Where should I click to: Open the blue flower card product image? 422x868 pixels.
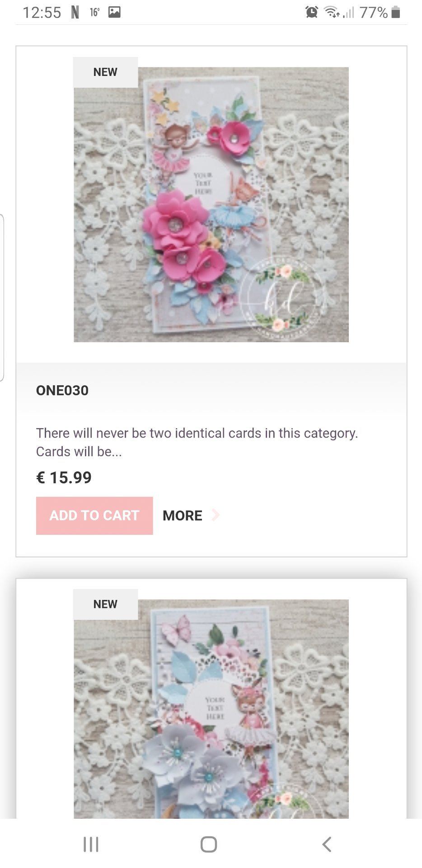(x=211, y=709)
